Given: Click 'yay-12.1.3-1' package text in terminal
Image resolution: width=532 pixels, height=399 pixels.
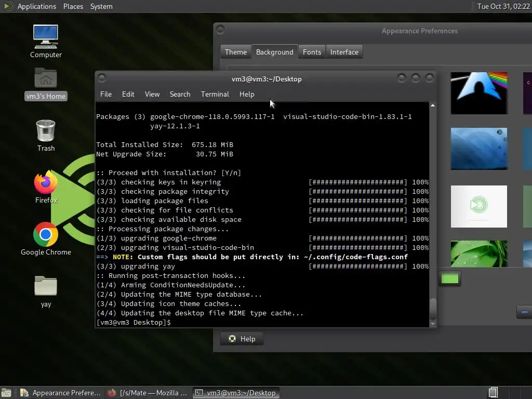Looking at the screenshot, I should click(x=175, y=126).
